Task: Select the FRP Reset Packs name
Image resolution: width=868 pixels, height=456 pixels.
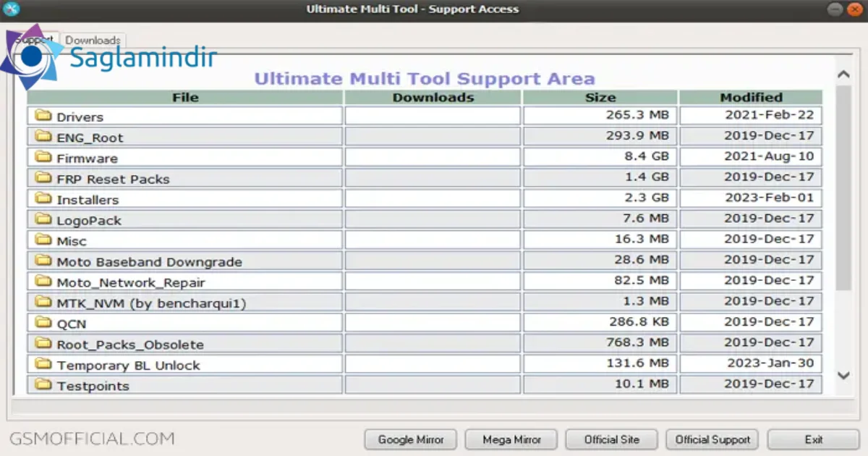Action: click(x=113, y=179)
